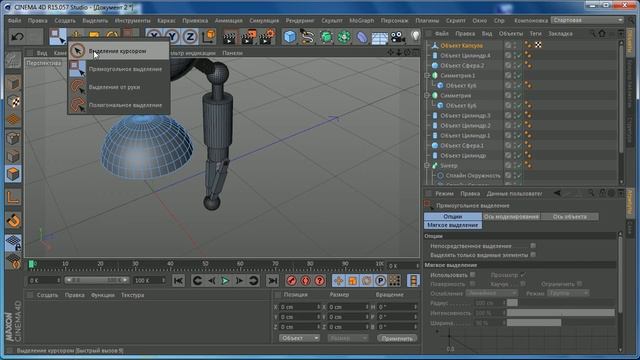Click the Undo arrow icon
The width and height of the screenshot is (640, 360).
(17, 37)
